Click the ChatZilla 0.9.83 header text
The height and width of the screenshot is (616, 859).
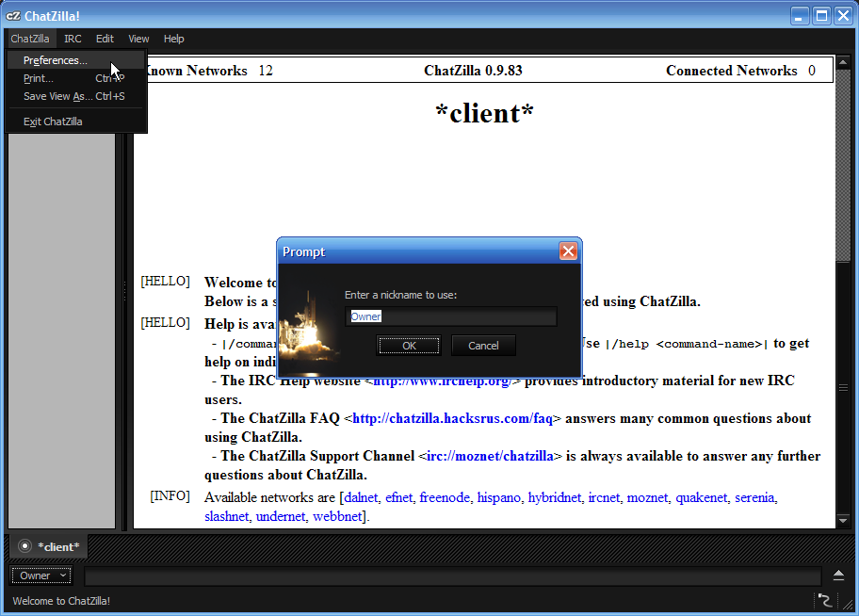474,71
